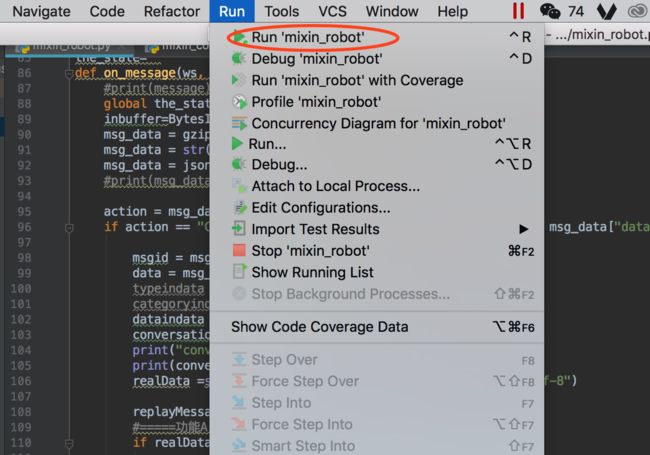Open Concurrency Diagram for 'mixin_robot'

coord(377,123)
